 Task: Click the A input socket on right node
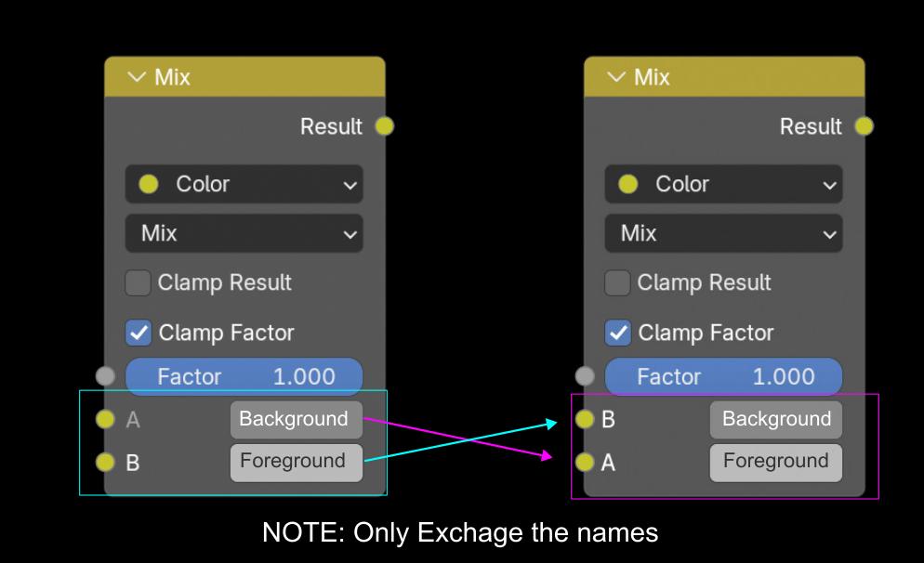585,463
